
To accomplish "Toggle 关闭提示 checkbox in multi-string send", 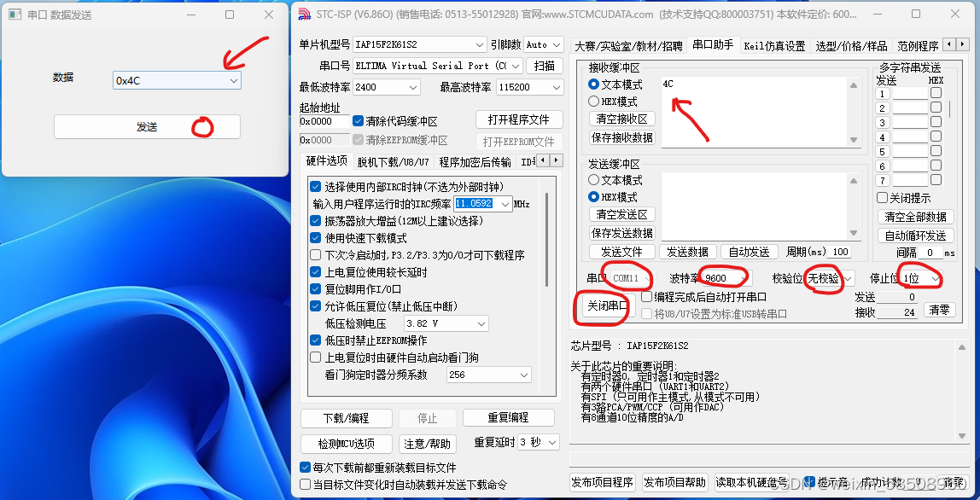I will coord(882,197).
